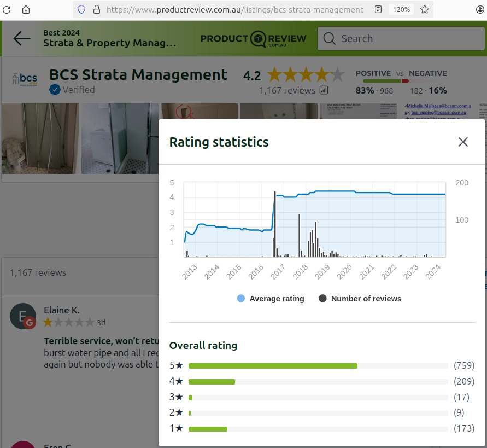Reload the page with the refresh icon
487x448 pixels.
7,10
